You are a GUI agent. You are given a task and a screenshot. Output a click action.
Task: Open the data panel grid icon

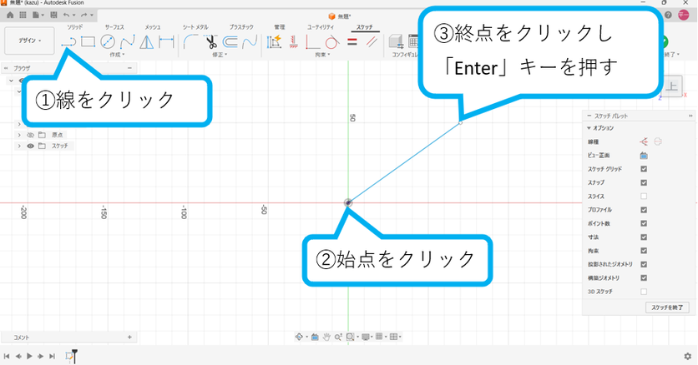[23, 15]
